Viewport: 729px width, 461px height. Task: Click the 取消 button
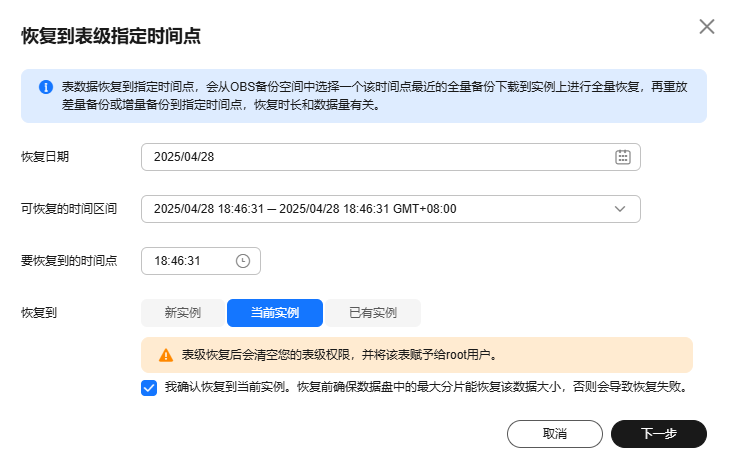[555, 434]
